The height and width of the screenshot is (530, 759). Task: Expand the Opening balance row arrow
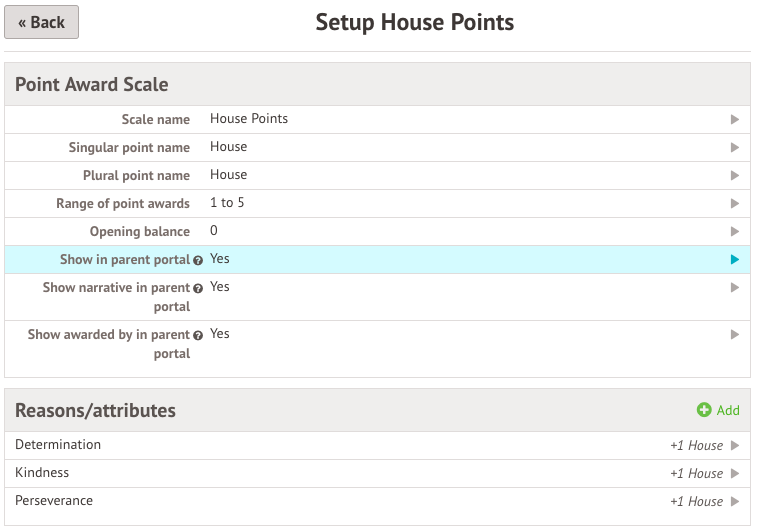coord(735,231)
